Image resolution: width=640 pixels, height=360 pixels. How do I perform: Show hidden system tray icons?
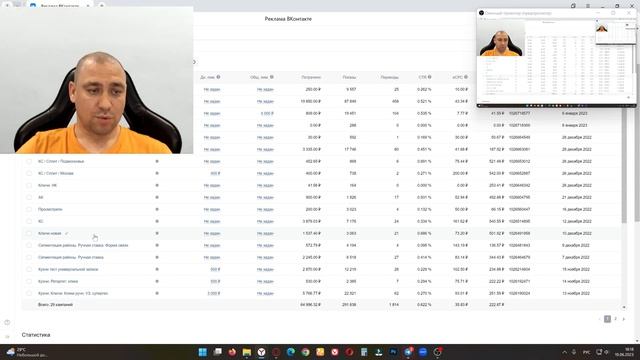[x=564, y=352]
